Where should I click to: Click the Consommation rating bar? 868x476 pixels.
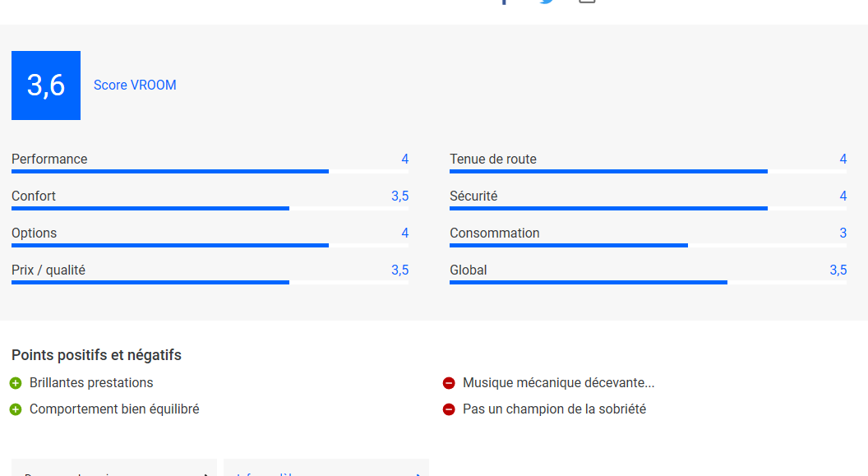point(648,245)
